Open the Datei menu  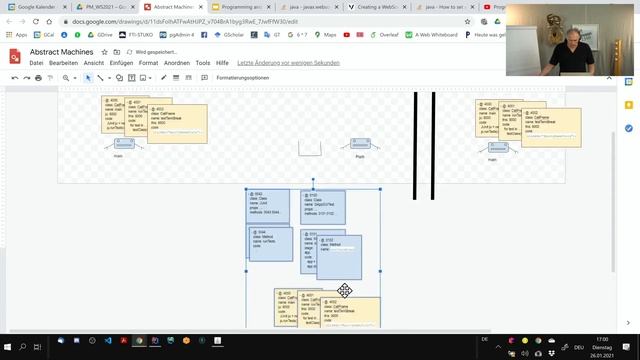[x=36, y=63]
